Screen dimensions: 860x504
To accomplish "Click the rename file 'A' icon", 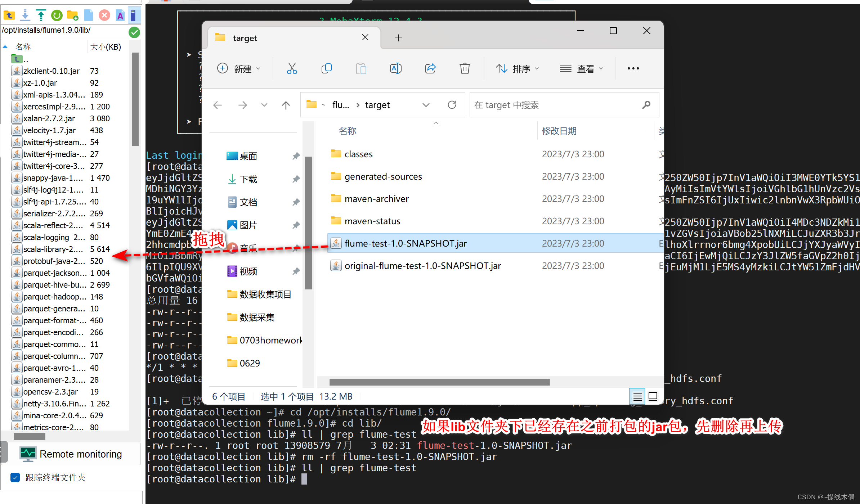I will tap(120, 15).
